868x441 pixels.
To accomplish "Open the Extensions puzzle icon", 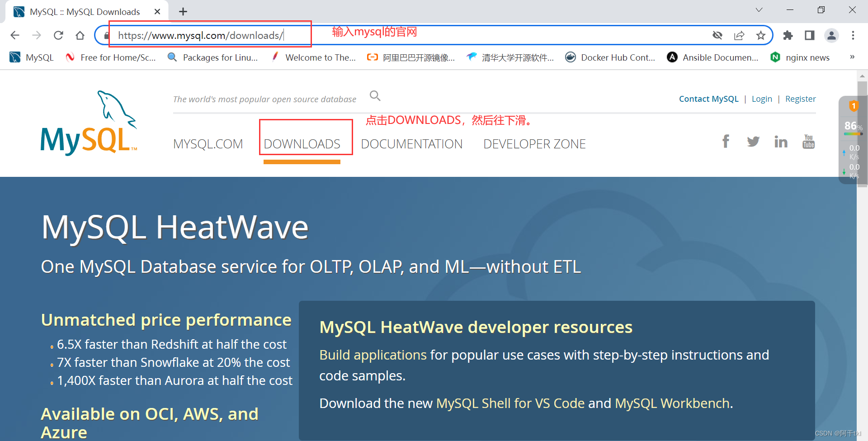I will click(788, 35).
